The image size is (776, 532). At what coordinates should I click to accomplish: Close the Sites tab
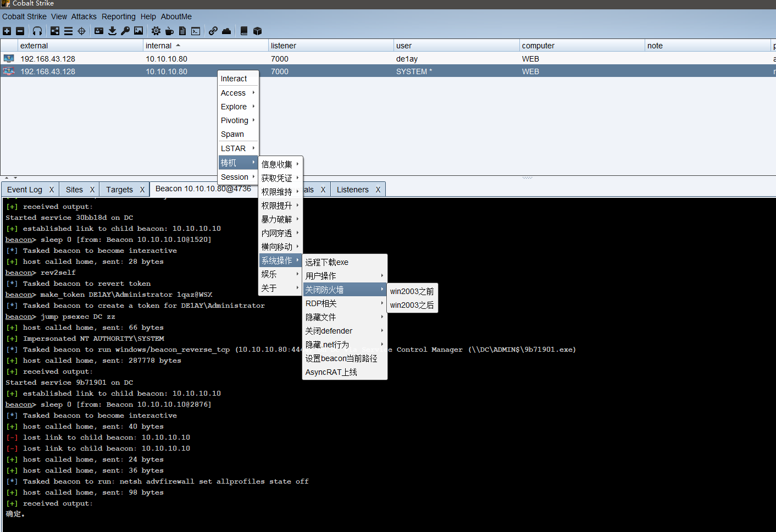(x=92, y=190)
